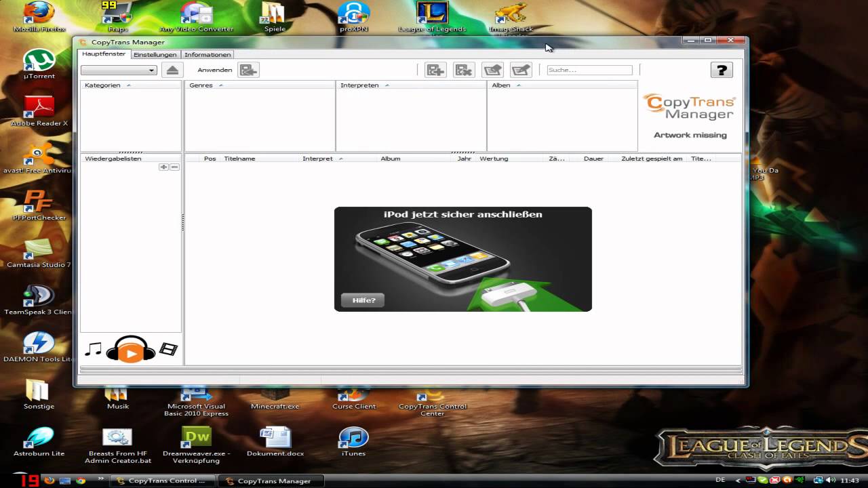Sort by the Genres column header

260,85
